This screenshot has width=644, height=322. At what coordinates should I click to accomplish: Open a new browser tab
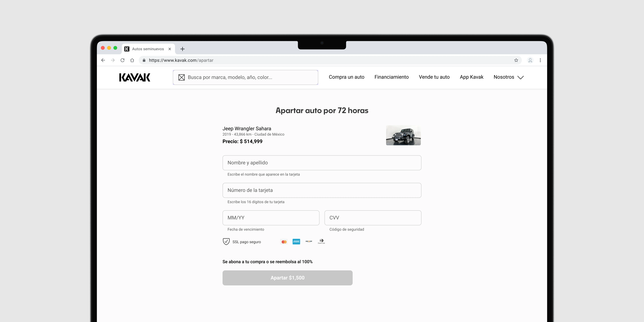(x=182, y=49)
